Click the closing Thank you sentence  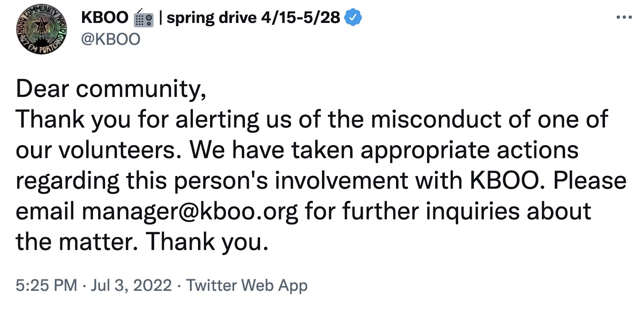[x=207, y=242]
